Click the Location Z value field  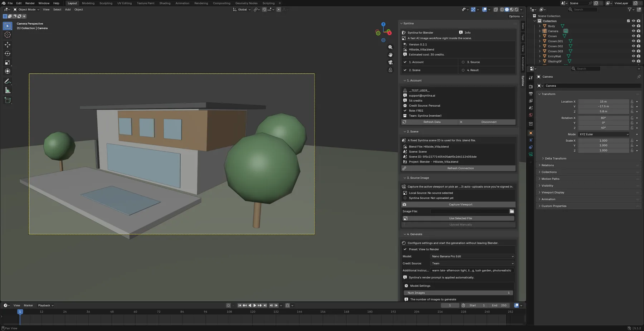tap(604, 111)
